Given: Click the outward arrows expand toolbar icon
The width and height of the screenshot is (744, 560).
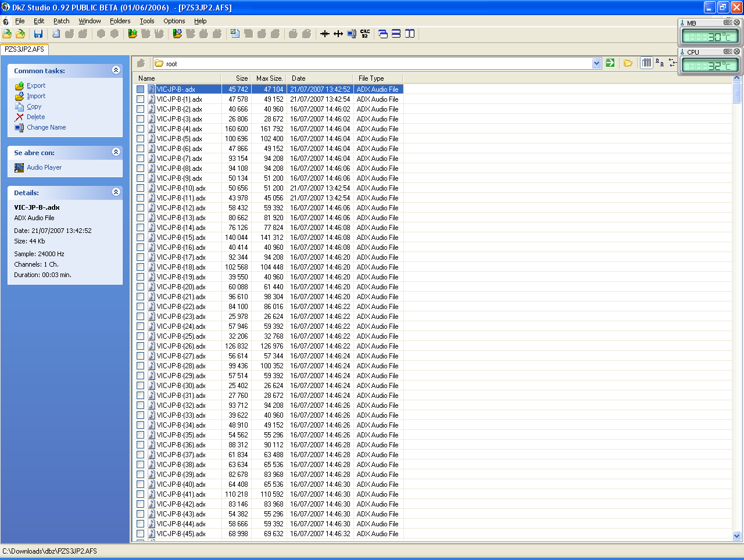Looking at the screenshot, I should pyautogui.click(x=338, y=34).
